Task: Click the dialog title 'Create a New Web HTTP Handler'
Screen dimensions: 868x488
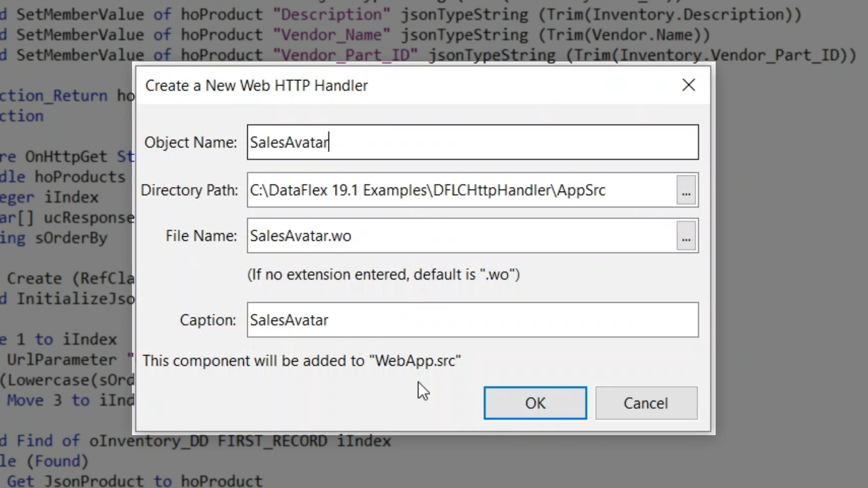Action: [x=256, y=85]
